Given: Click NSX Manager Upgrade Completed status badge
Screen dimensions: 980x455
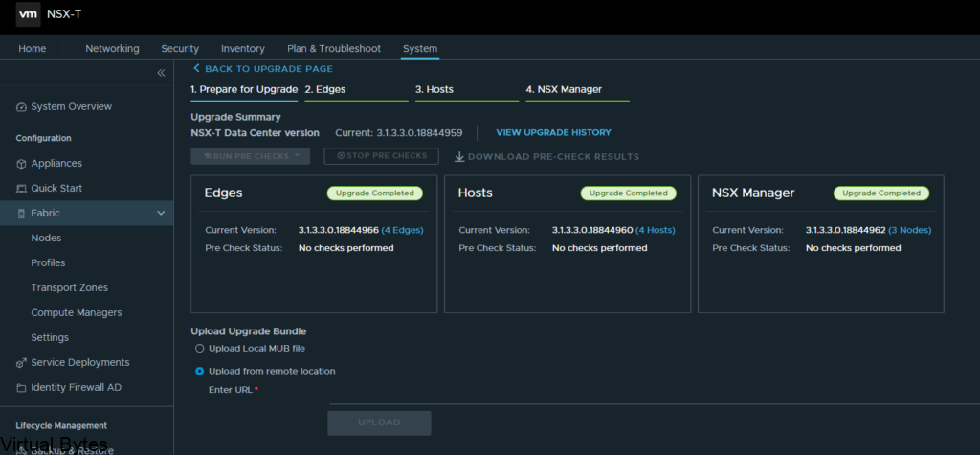Looking at the screenshot, I should 881,193.
